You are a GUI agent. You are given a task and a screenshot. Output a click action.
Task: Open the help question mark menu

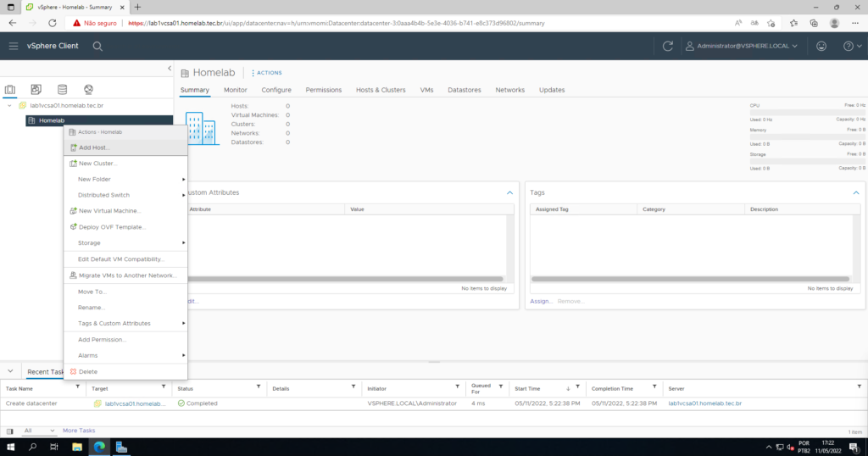tap(852, 46)
